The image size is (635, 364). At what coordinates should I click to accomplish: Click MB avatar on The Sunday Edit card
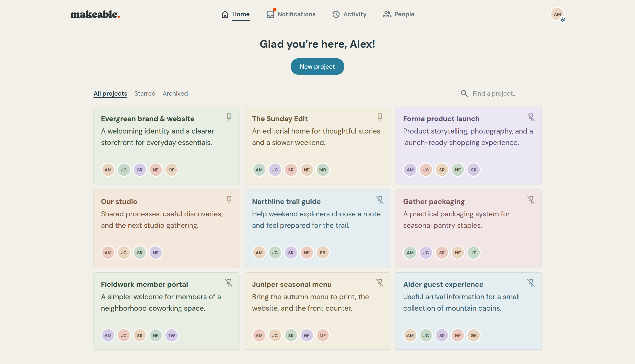tap(323, 170)
